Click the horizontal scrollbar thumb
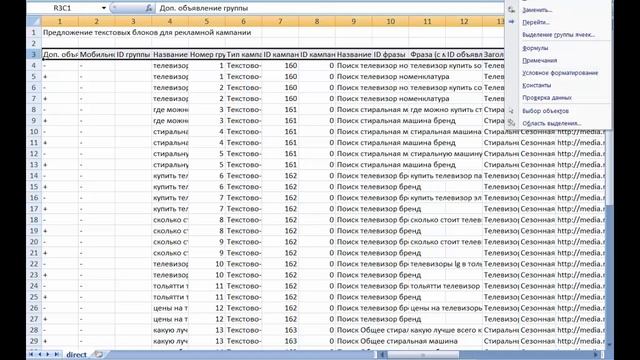Screen dimensions: 640x360 pos(423,355)
